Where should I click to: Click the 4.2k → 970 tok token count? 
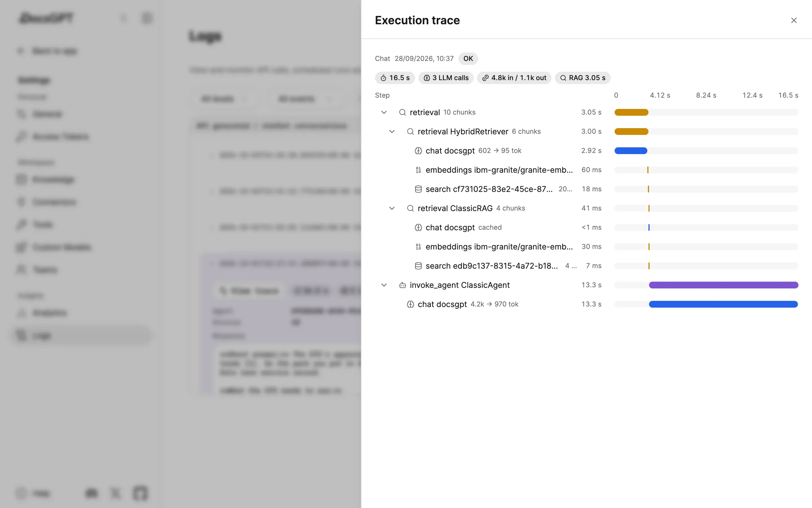tap(494, 305)
